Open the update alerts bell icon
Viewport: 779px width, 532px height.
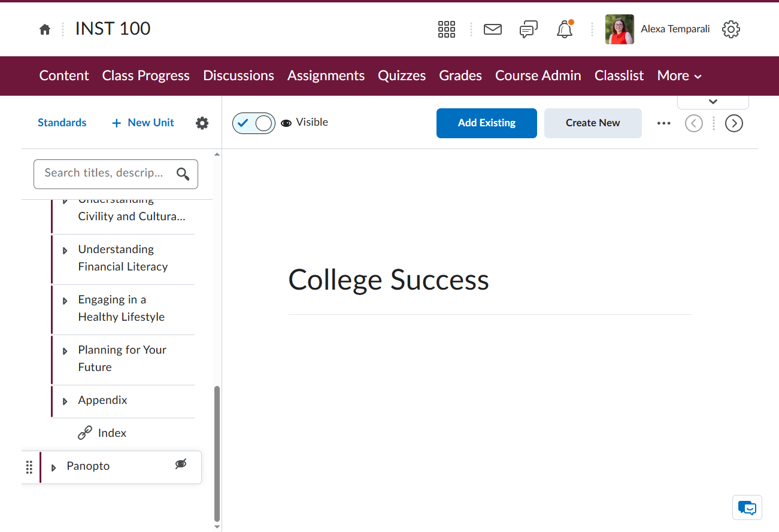coord(565,29)
